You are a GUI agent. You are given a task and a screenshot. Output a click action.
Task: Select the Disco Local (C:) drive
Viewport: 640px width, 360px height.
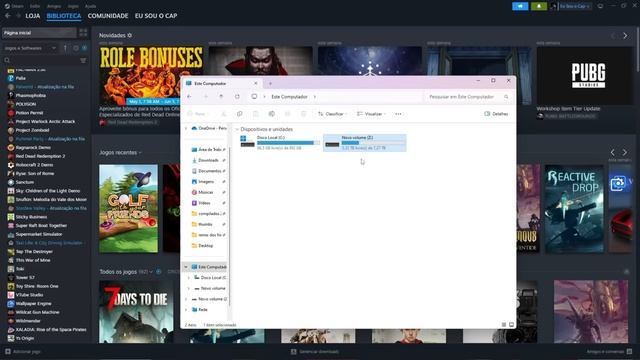[x=280, y=143]
